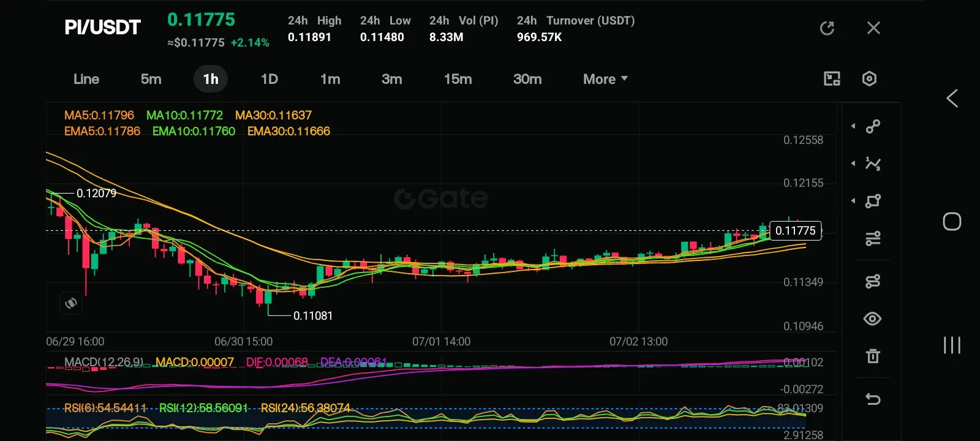Image resolution: width=980 pixels, height=441 pixels.
Task: Open the chart layout picture icon
Action: pos(832,78)
